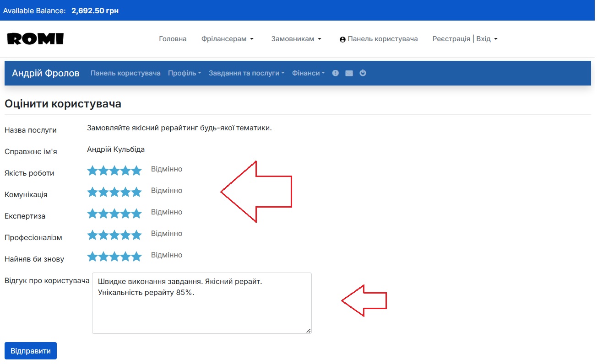Open the Профіль dropdown in blue bar
Viewport: 597px width, 364px height.
click(x=185, y=73)
